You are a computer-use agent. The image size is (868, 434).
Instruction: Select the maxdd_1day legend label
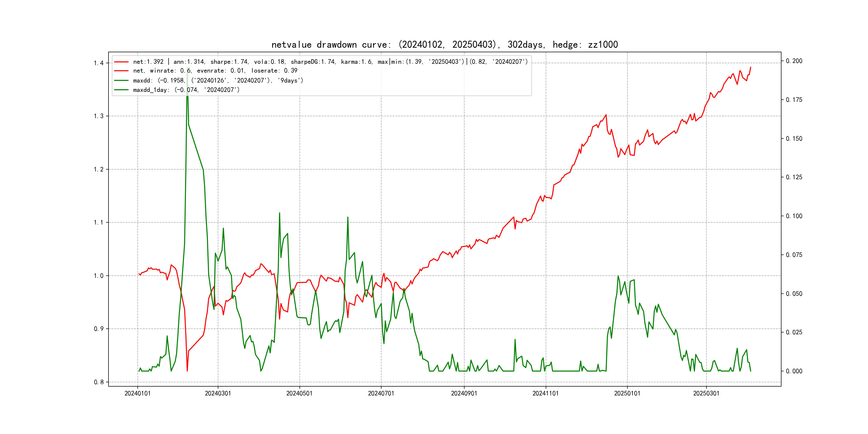pos(186,90)
